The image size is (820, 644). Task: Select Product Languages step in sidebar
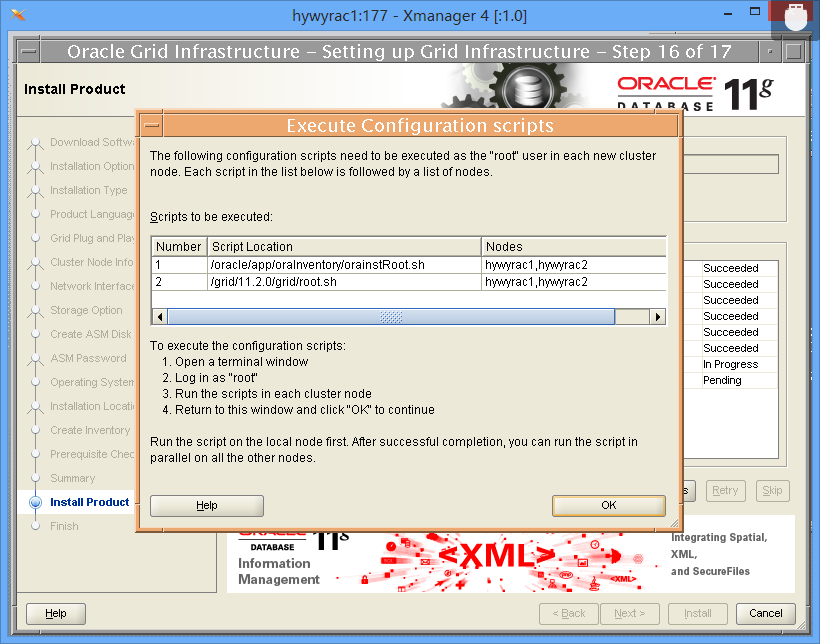(92, 214)
